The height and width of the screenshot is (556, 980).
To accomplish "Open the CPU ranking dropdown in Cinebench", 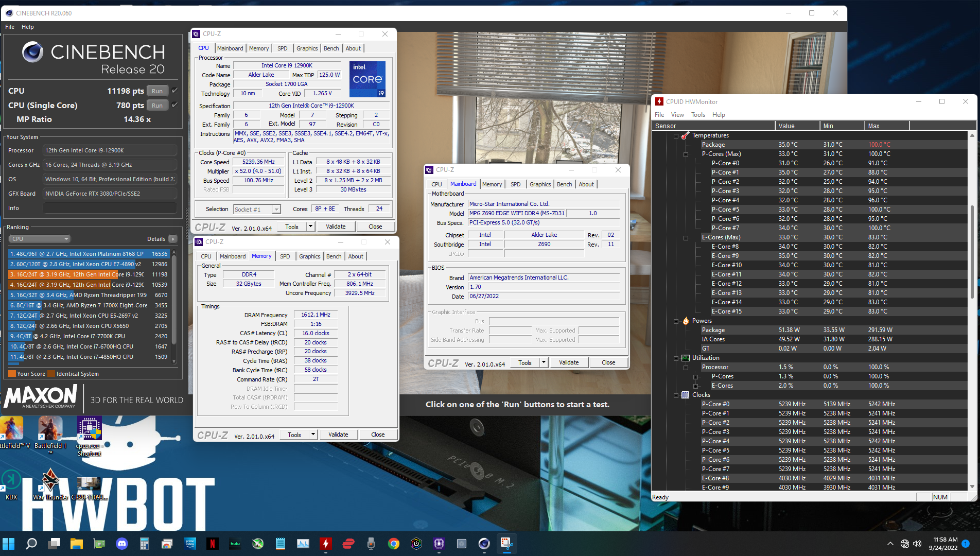I will click(x=40, y=239).
